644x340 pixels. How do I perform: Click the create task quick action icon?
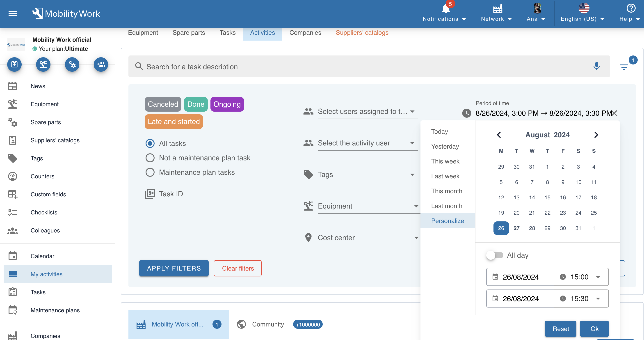point(14,64)
